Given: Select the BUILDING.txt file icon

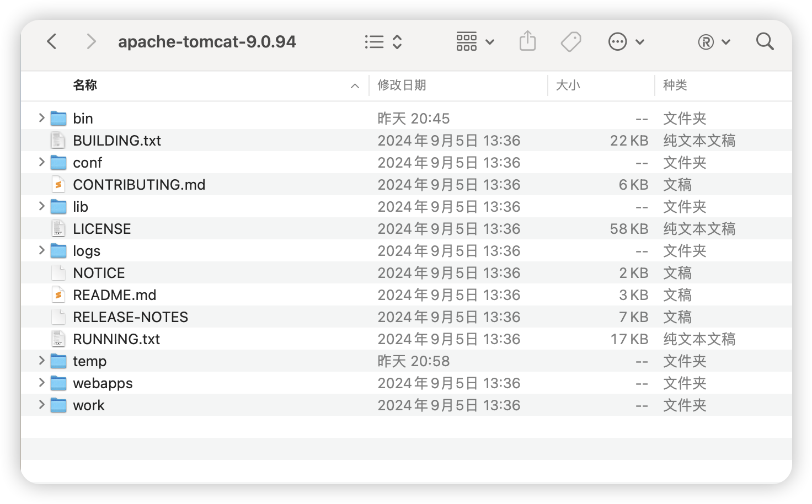Looking at the screenshot, I should tap(58, 140).
